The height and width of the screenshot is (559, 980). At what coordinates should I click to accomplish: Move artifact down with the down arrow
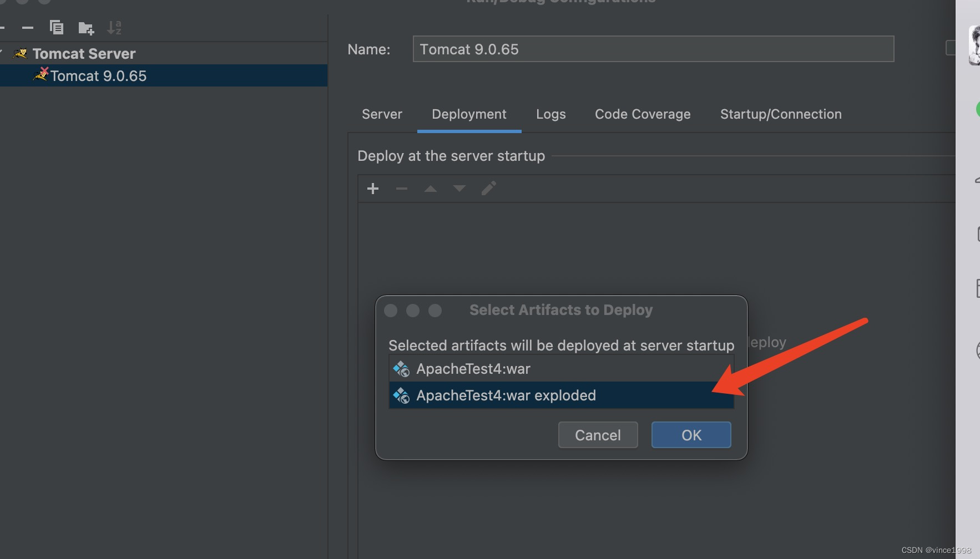459,189
